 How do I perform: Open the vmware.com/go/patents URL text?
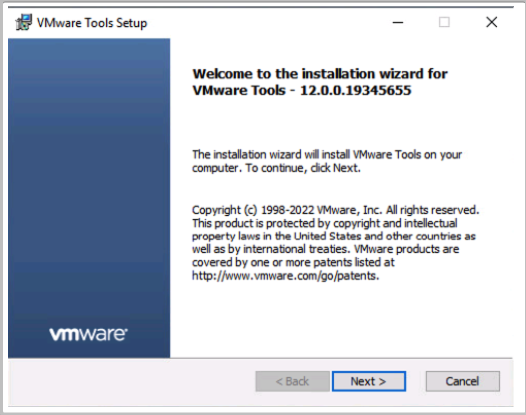(x=285, y=276)
